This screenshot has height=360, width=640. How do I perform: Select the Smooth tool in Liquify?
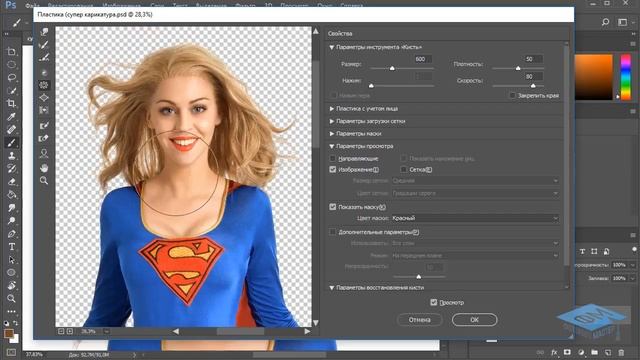click(x=44, y=58)
